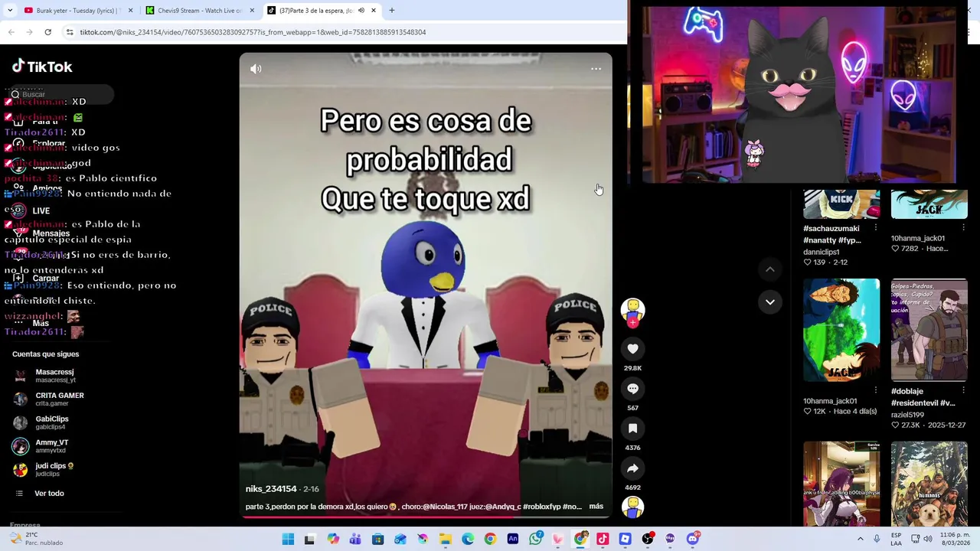
Task: Open 10hanma_jack01 green scene video thumbnail
Action: [841, 330]
